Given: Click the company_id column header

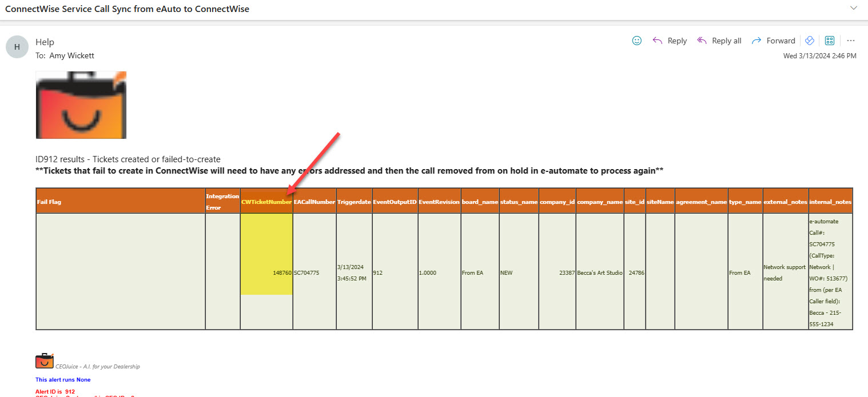Looking at the screenshot, I should [x=557, y=202].
